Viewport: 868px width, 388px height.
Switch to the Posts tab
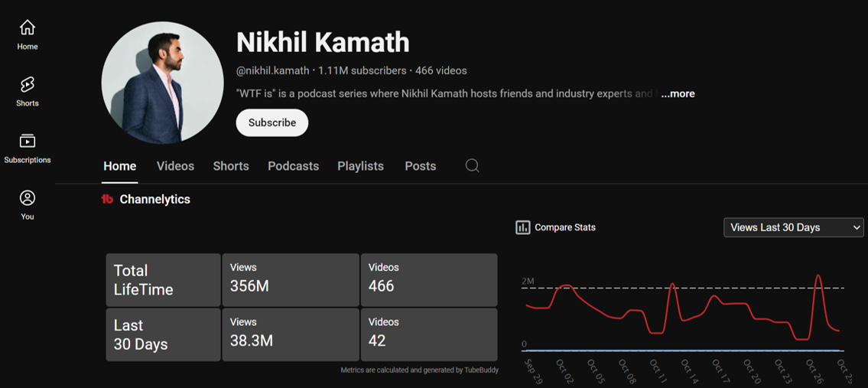tap(420, 166)
